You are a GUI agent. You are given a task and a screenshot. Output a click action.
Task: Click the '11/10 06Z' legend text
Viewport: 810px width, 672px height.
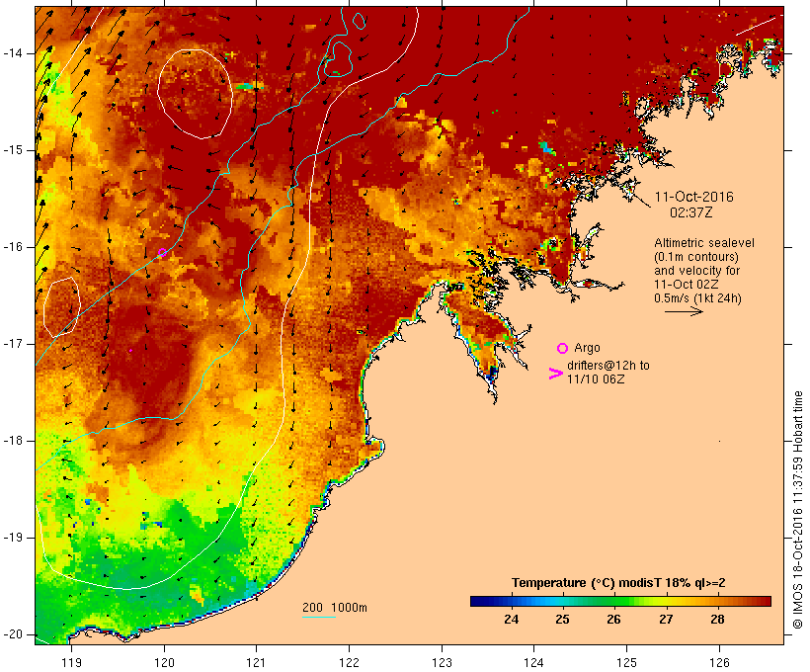click(x=596, y=378)
